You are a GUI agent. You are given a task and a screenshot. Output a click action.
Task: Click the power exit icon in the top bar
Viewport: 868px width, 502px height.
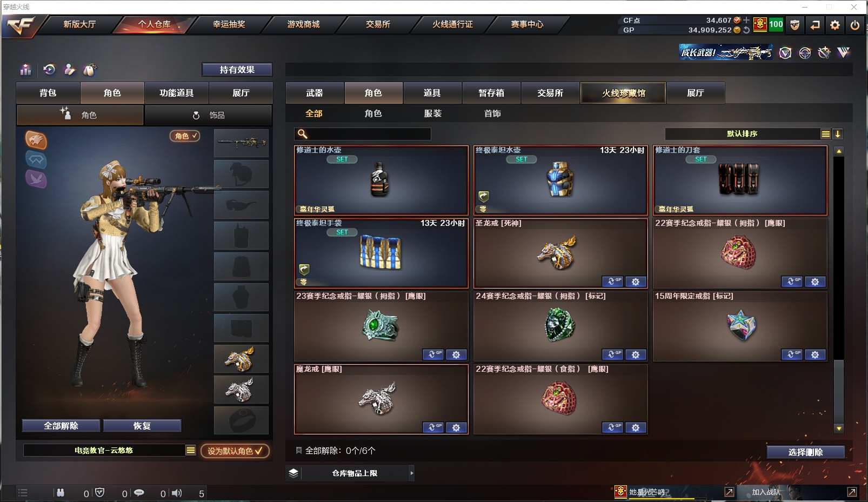[854, 25]
